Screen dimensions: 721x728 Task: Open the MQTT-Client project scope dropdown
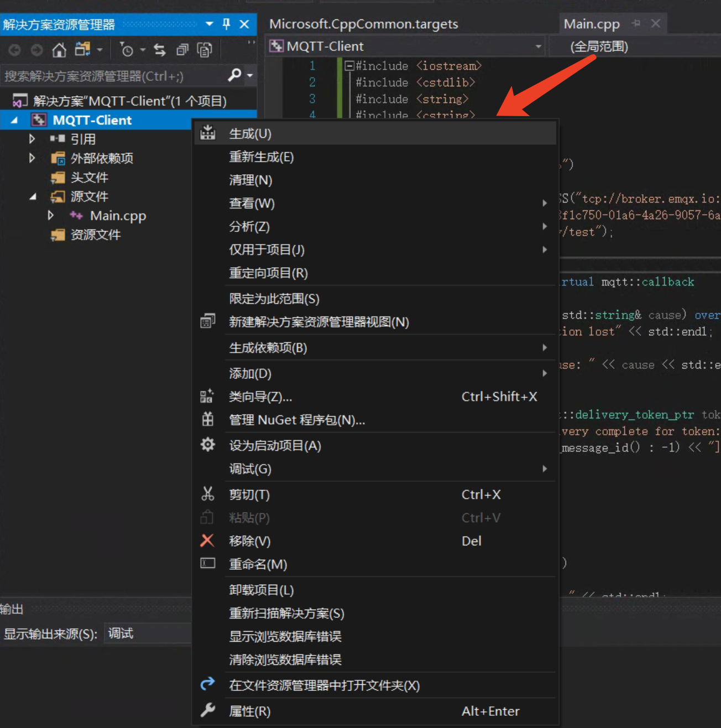tap(405, 46)
